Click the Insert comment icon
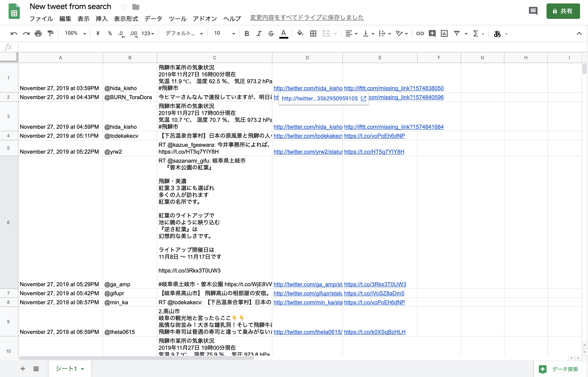This screenshot has width=588, height=377. pos(432,33)
